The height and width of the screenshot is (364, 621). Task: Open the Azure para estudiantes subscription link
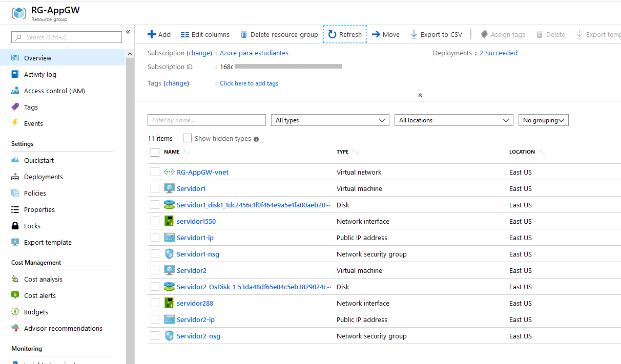click(x=254, y=53)
